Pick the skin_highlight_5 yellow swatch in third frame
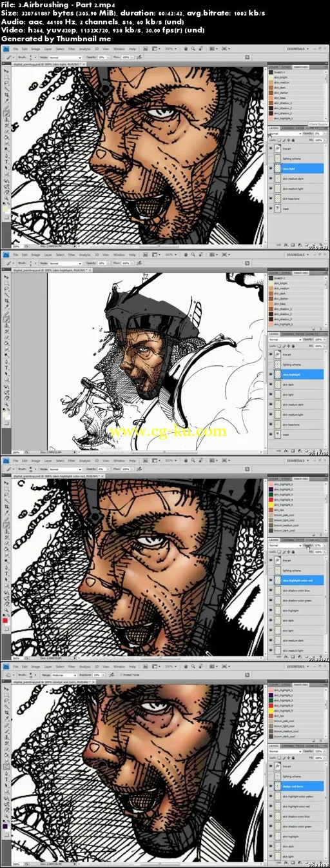Image resolution: width=330 pixels, height=868 pixels. pyautogui.click(x=295, y=505)
